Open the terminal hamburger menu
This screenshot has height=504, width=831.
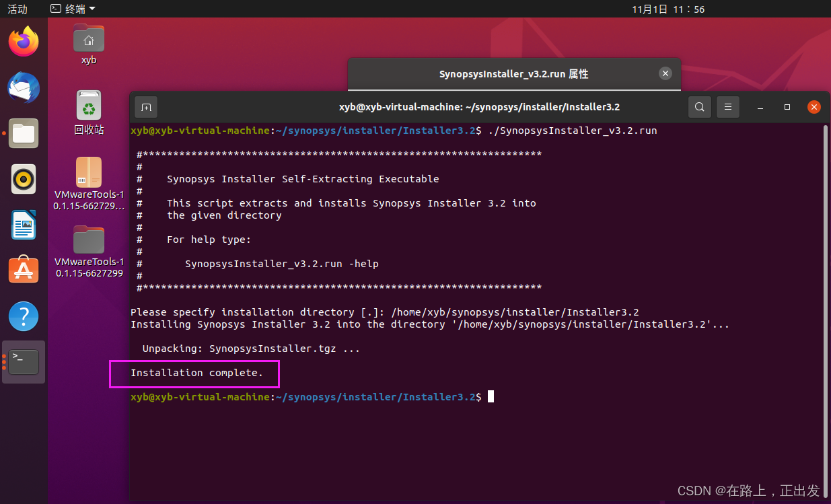pos(727,106)
